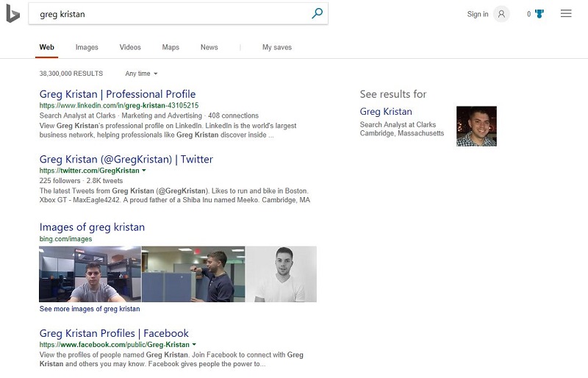Open the rewards trophy icon
Screen dimensions: 588x378
coord(539,14)
